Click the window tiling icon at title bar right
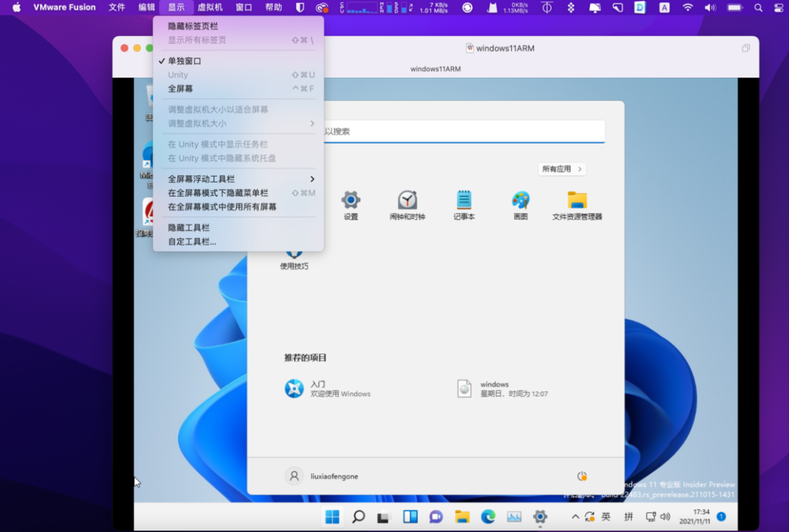The width and height of the screenshot is (789, 532). [746, 48]
